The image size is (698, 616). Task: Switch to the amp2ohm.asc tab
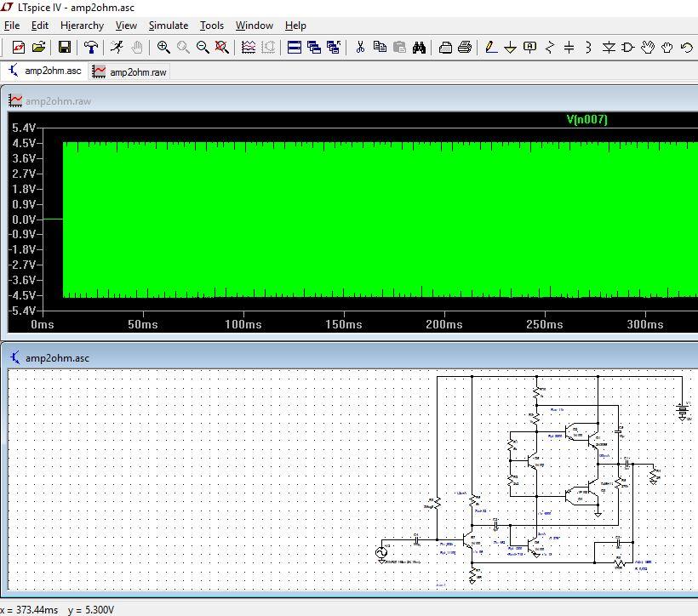pyautogui.click(x=45, y=71)
